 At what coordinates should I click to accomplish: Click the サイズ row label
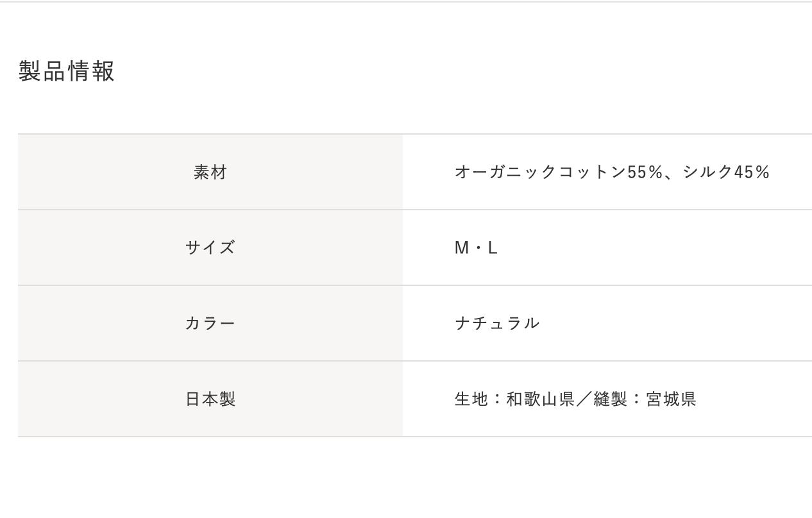tap(210, 247)
